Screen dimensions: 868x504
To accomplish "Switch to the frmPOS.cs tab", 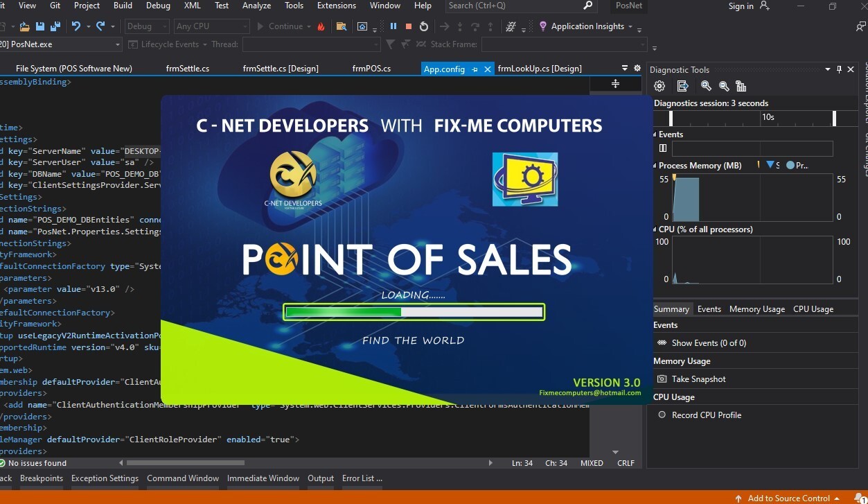I will [371, 69].
